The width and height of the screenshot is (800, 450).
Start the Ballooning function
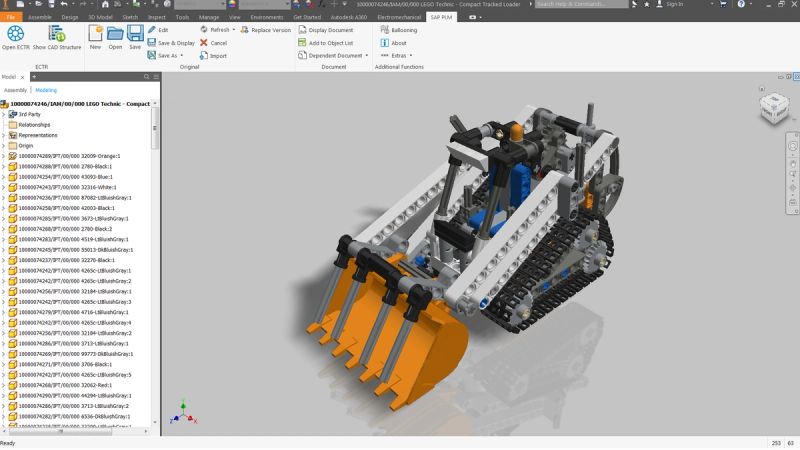399,30
